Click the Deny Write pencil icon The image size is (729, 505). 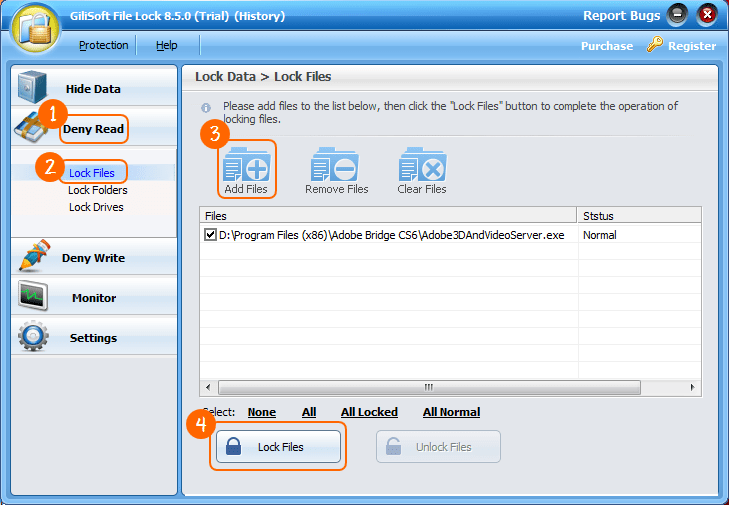[x=34, y=255]
